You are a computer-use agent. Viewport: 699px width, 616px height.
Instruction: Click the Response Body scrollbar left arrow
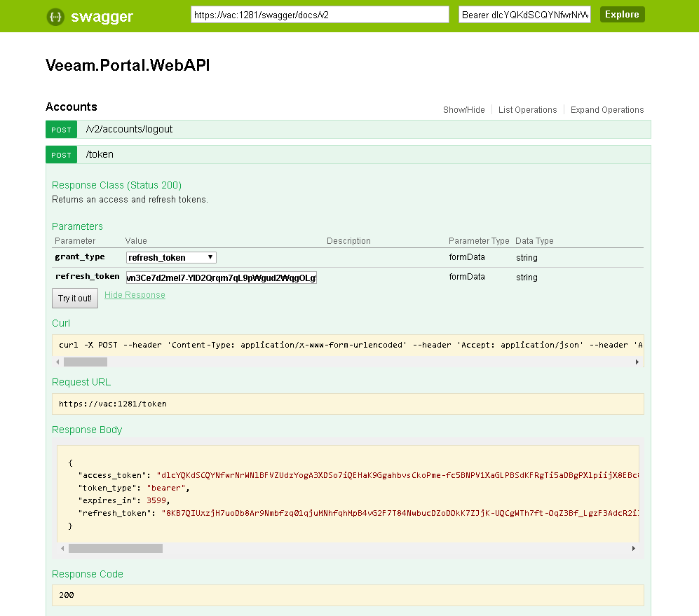[62, 549]
